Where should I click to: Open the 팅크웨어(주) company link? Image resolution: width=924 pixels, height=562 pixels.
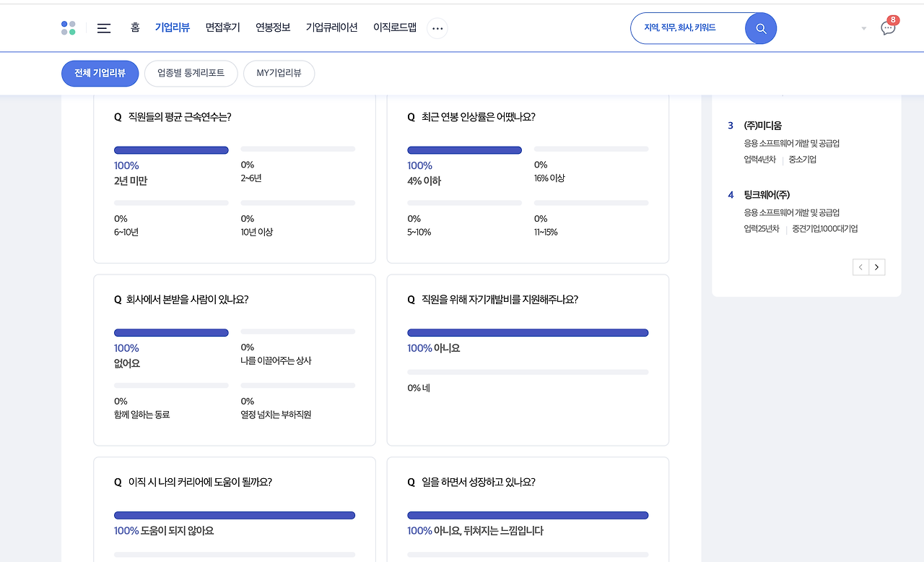[x=767, y=195]
